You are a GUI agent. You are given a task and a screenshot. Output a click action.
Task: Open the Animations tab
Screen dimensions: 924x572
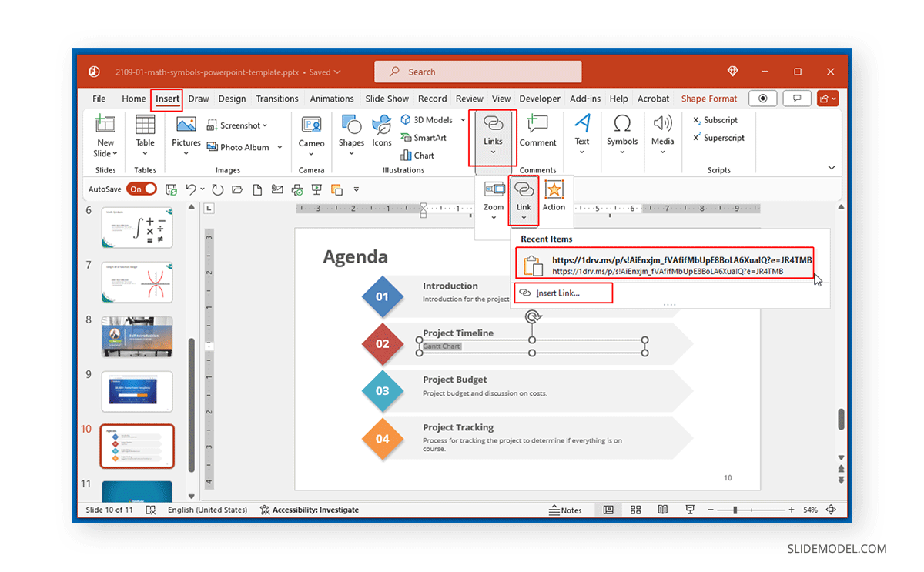(x=332, y=99)
